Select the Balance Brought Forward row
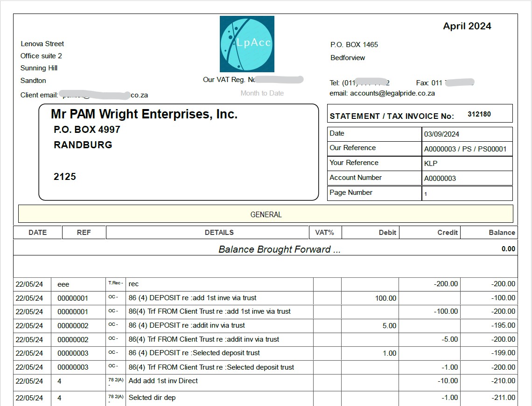 tap(279, 249)
